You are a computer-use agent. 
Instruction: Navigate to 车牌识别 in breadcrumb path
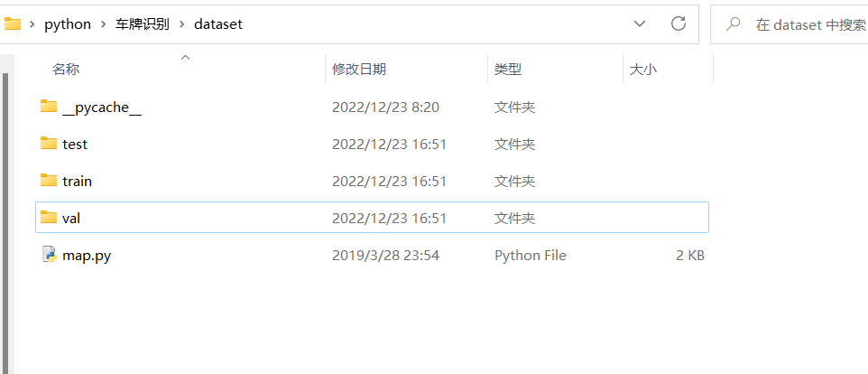click(x=142, y=24)
